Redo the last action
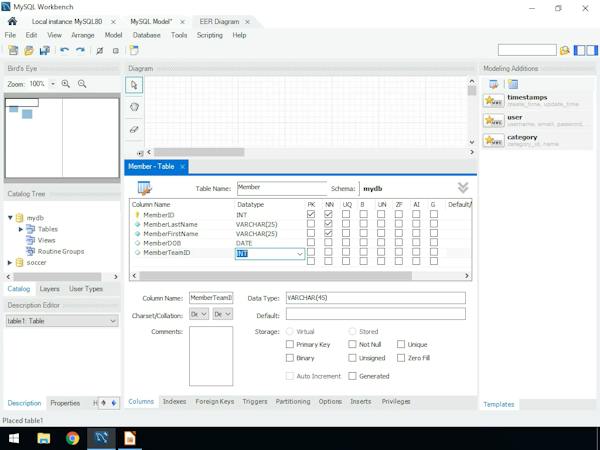Viewport: 600px width, 450px height. click(80, 50)
